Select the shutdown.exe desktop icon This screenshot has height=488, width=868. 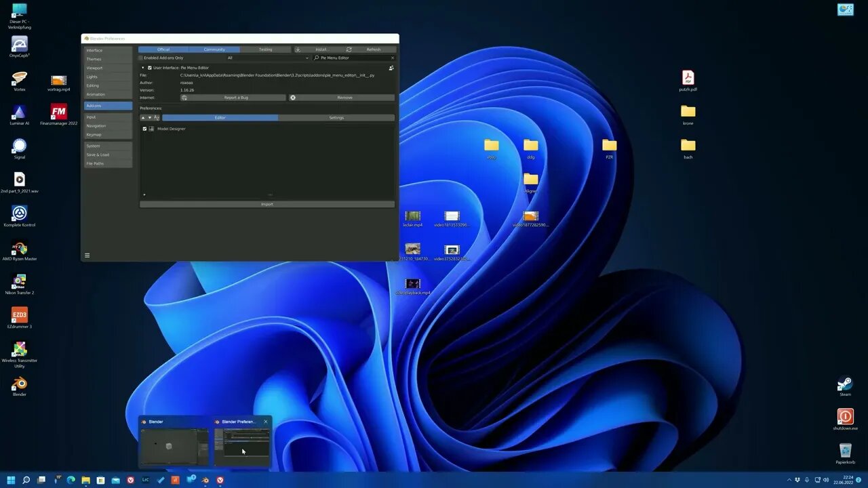[x=845, y=420]
